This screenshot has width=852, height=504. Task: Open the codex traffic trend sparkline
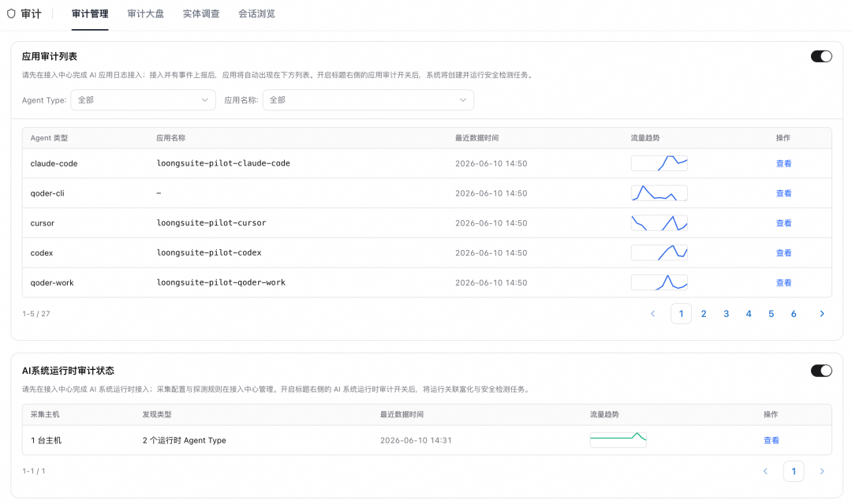659,253
